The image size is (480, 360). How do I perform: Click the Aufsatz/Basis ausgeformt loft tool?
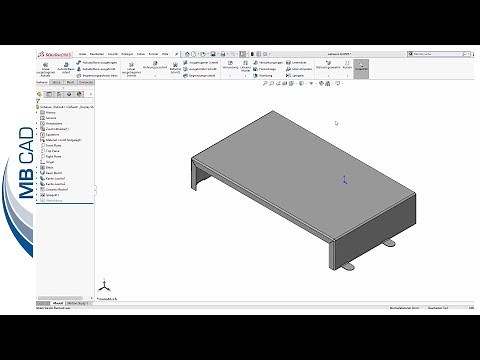[96, 69]
